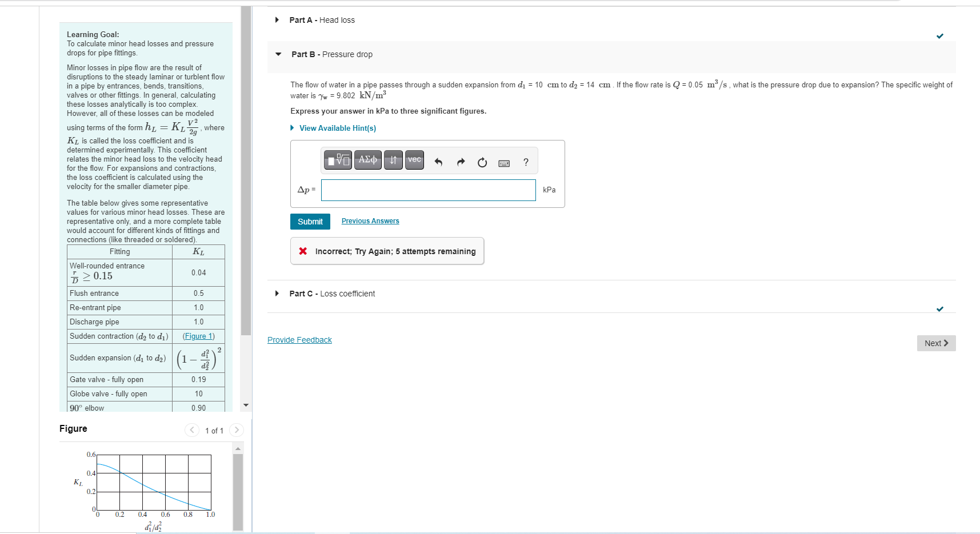Reset the answer field with circular arrow
The height and width of the screenshot is (534, 980).
[482, 163]
